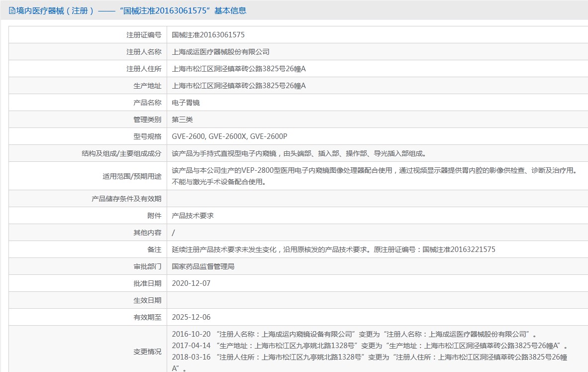Viewport: 588px width, 372px height.
Task: Select the 2017-04-14 change record line
Action: 370,345
